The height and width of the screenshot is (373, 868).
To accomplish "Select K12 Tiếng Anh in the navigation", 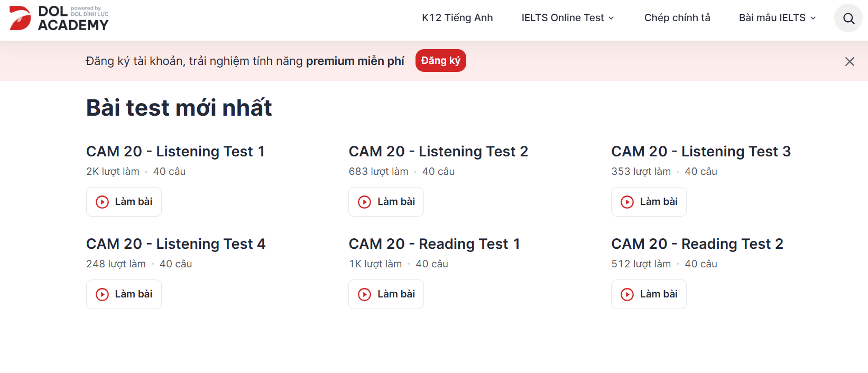I will (x=457, y=17).
